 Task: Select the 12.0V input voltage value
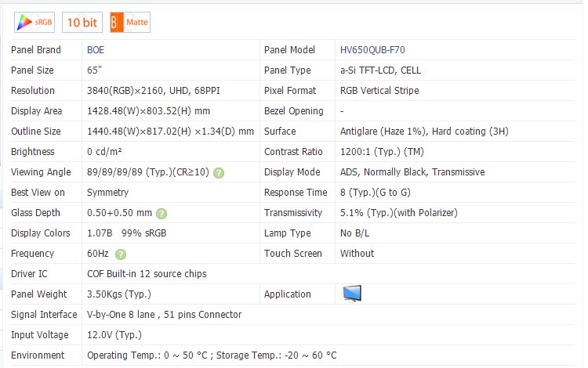click(x=113, y=335)
